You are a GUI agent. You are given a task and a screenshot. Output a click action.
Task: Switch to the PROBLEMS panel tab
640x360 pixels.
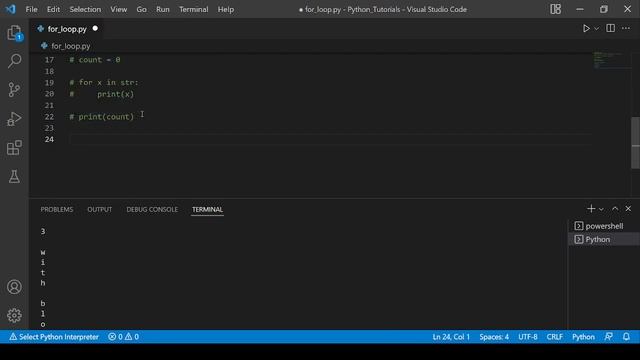57,209
